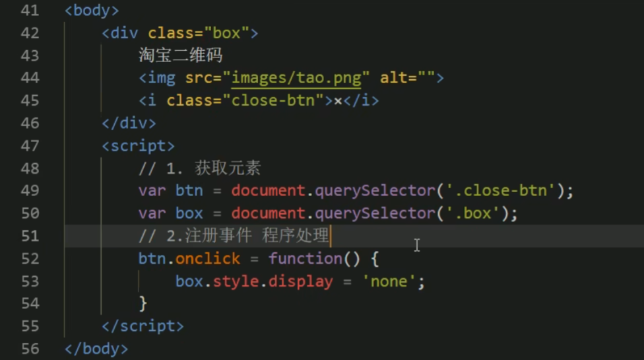
Task: Click line number 51 in the gutter
Action: 30,236
